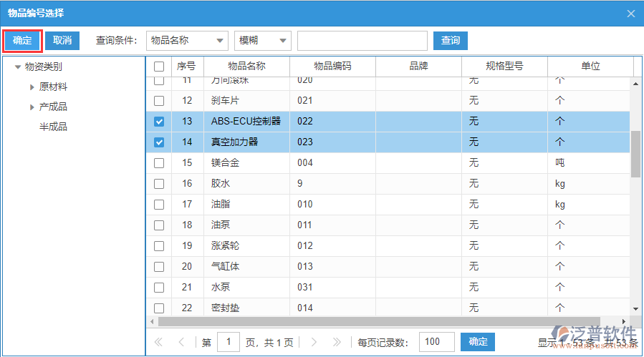Screen dimensions: 644x357
Task: Go to previous page icon
Action: tap(181, 342)
